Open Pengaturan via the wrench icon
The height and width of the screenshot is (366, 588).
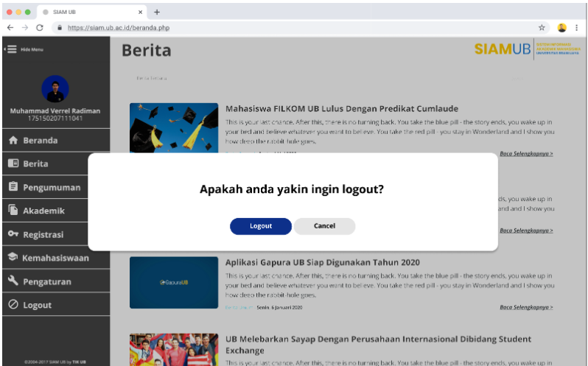click(13, 281)
